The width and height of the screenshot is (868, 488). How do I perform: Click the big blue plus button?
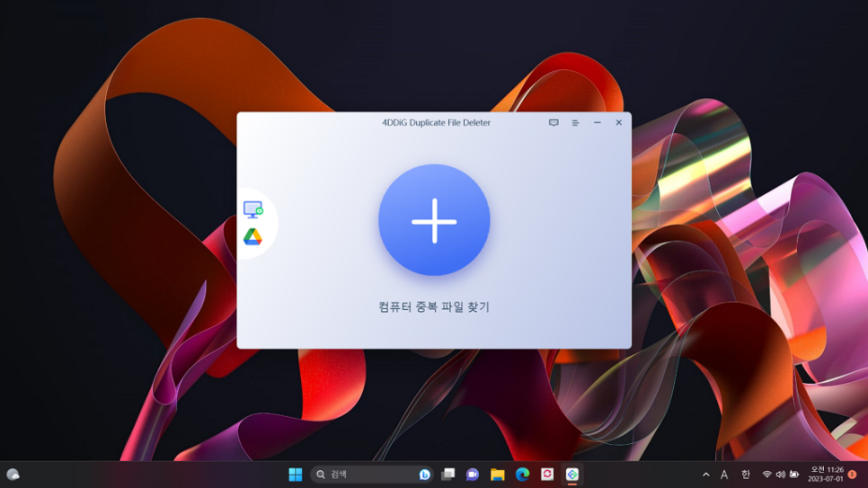coord(434,220)
